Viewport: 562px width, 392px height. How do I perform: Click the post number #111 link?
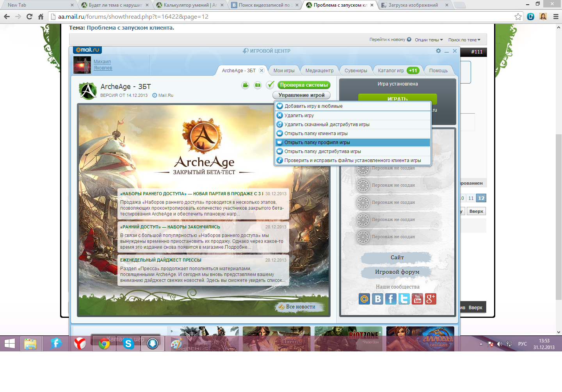tap(477, 52)
